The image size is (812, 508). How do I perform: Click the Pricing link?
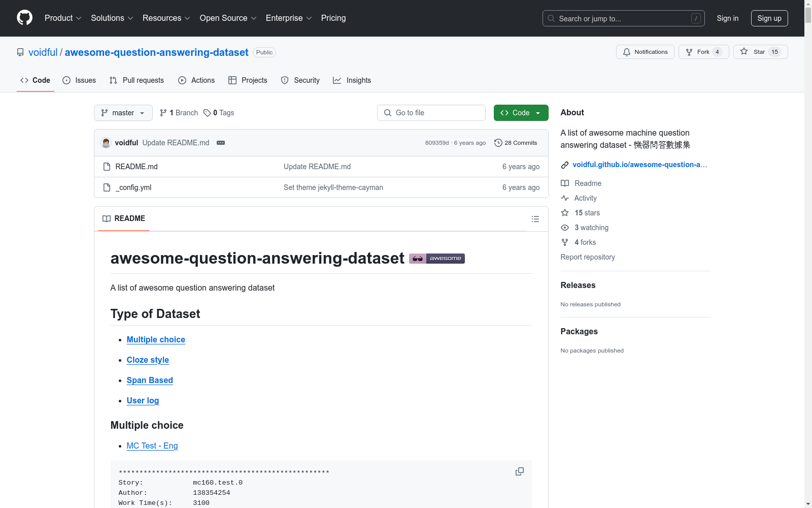click(333, 18)
